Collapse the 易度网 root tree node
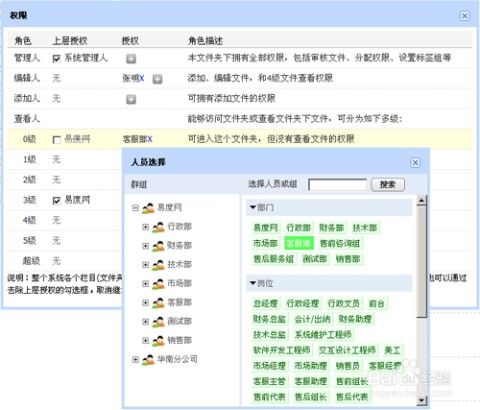The image size is (480, 410). tap(135, 208)
